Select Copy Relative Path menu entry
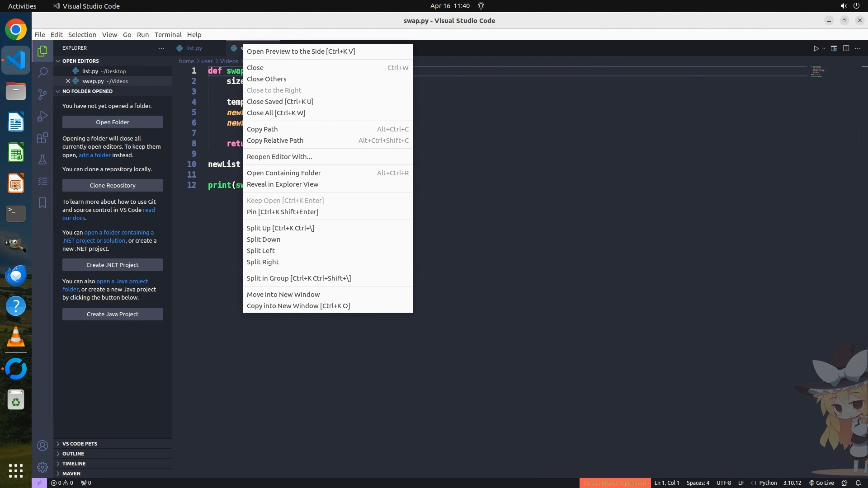Viewport: 868px width, 488px height. click(275, 141)
